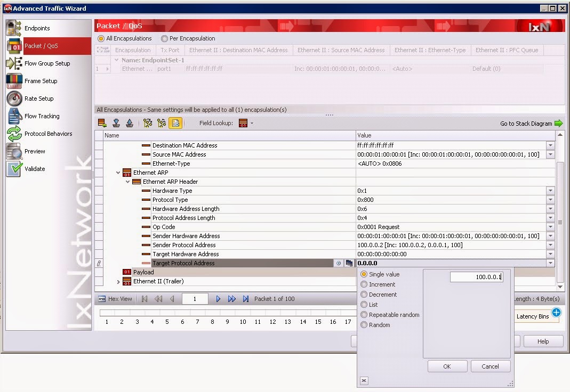The width and height of the screenshot is (570, 392).
Task: Collapse the Ethernet ARP Header tree node
Action: 127,181
